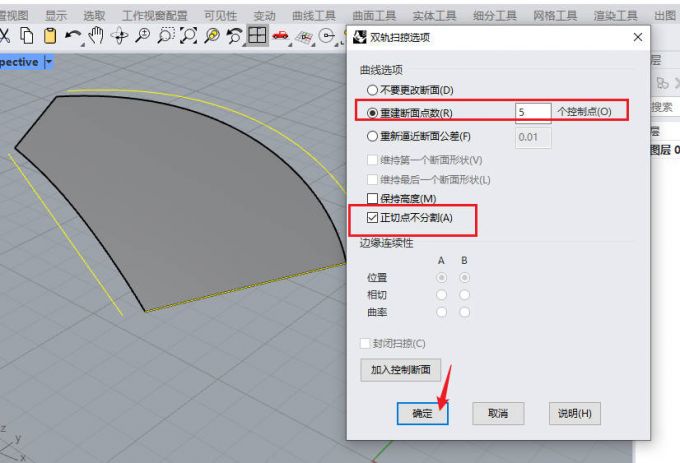
Task: Switch to 细分工具 tab
Action: pos(494,16)
